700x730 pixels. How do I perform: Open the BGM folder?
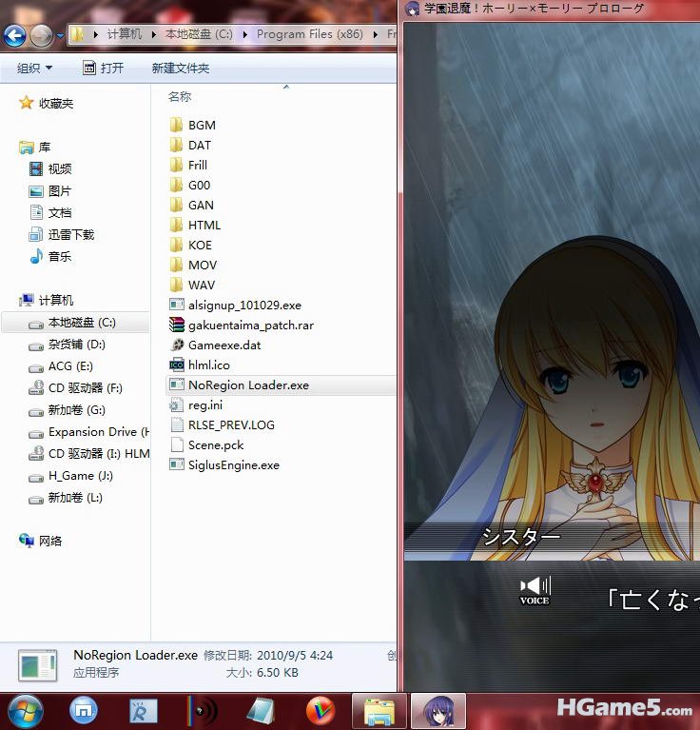coord(201,126)
